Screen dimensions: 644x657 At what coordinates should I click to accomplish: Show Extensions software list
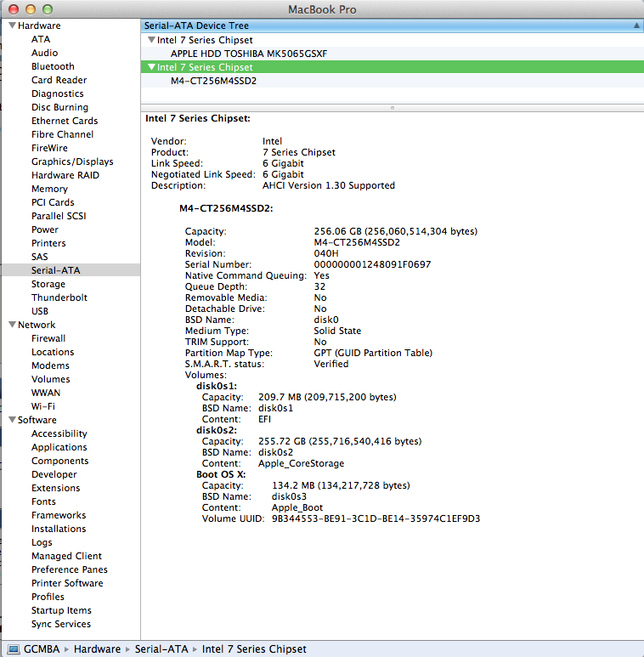click(56, 488)
